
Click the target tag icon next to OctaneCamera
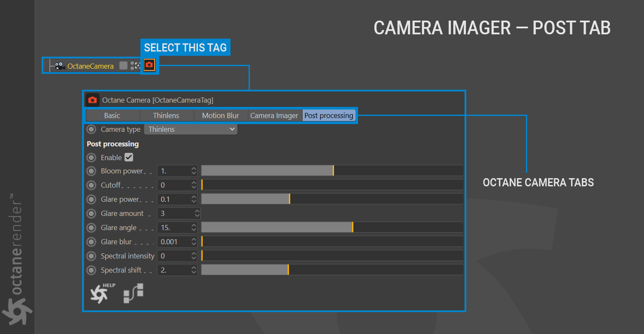tap(138, 66)
